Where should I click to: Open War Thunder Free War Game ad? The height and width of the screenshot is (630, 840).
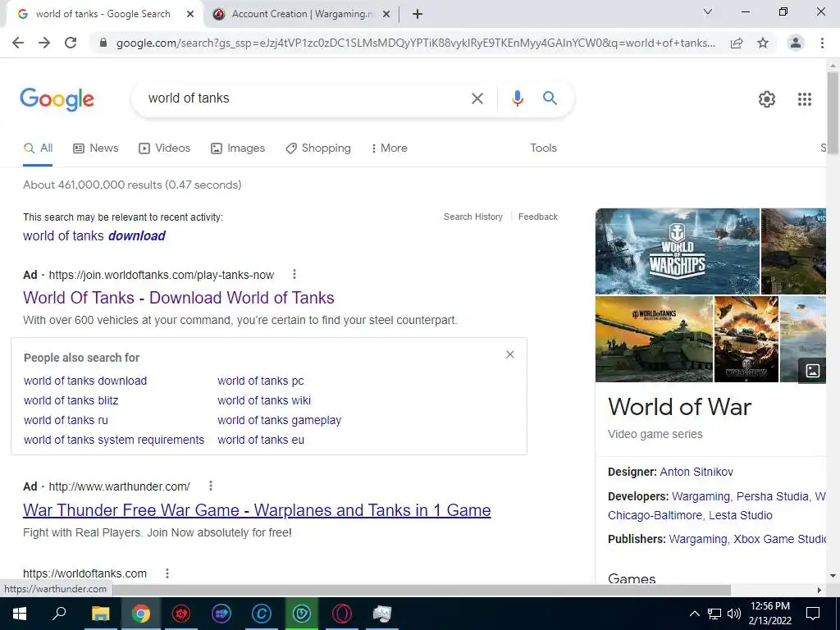(x=257, y=510)
